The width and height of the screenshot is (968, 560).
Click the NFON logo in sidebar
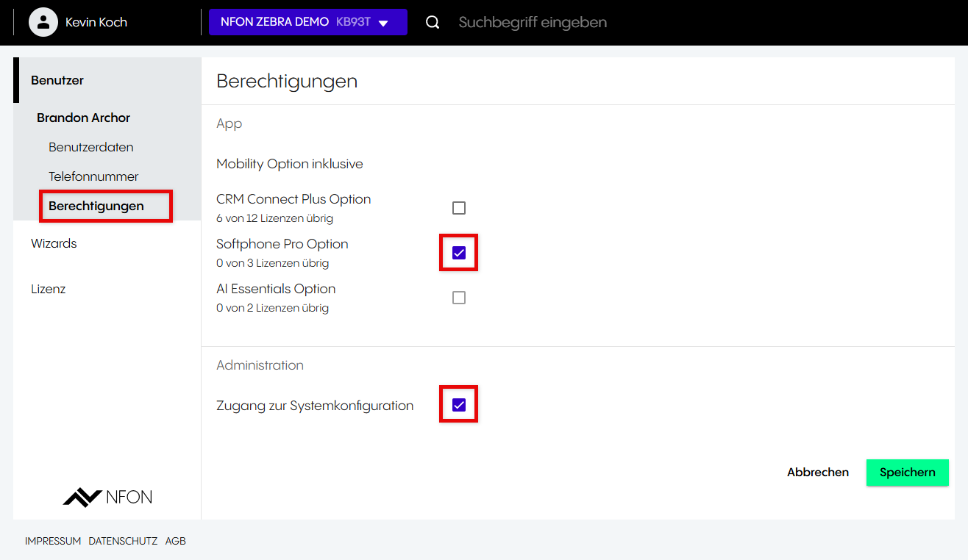107,497
